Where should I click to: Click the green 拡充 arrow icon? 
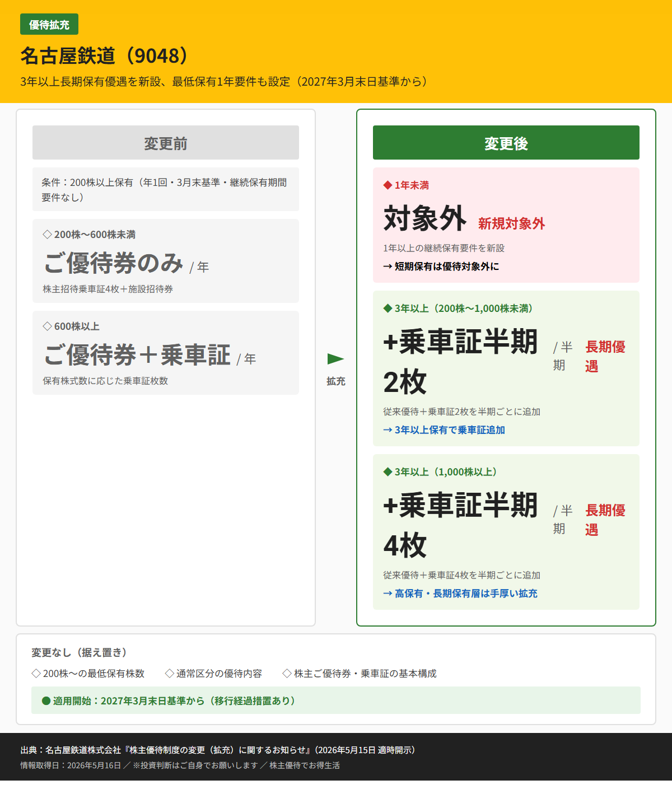pyautogui.click(x=335, y=359)
